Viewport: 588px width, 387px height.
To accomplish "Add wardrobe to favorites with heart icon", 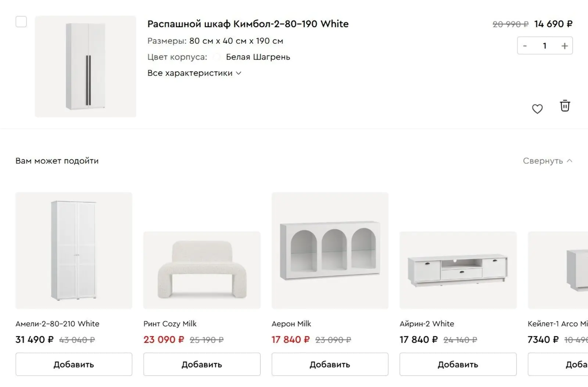I will coord(537,109).
